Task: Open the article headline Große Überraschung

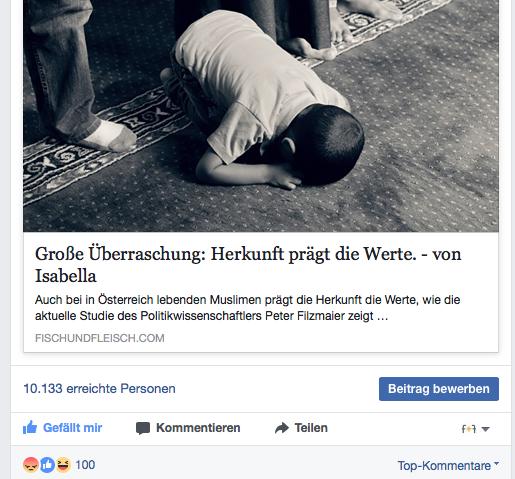Action: (x=248, y=265)
